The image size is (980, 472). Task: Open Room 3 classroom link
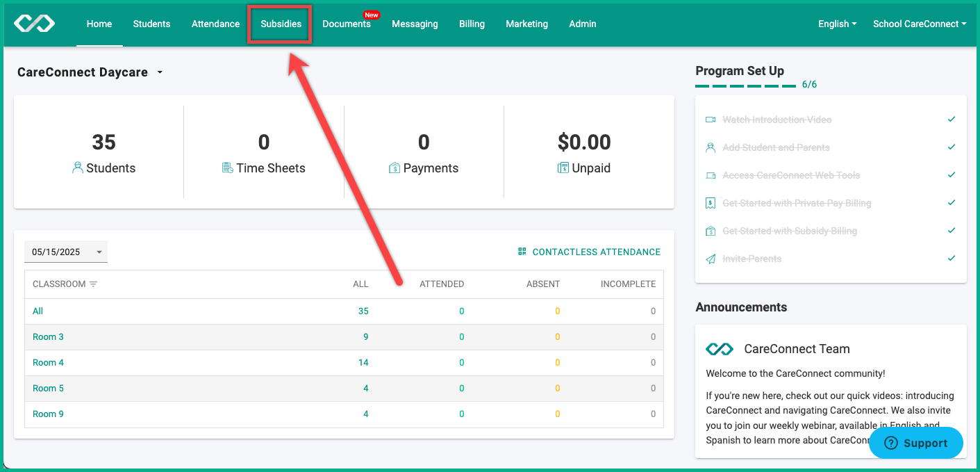(48, 337)
